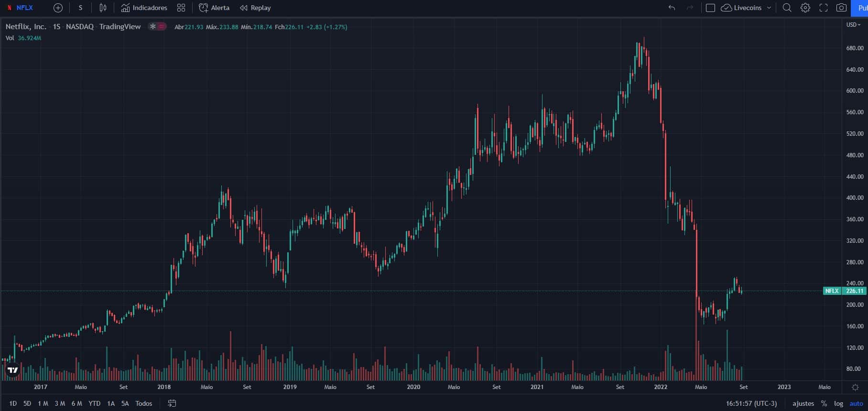Undo the last chart action
Viewport: 868px width, 411px height.
pyautogui.click(x=672, y=8)
